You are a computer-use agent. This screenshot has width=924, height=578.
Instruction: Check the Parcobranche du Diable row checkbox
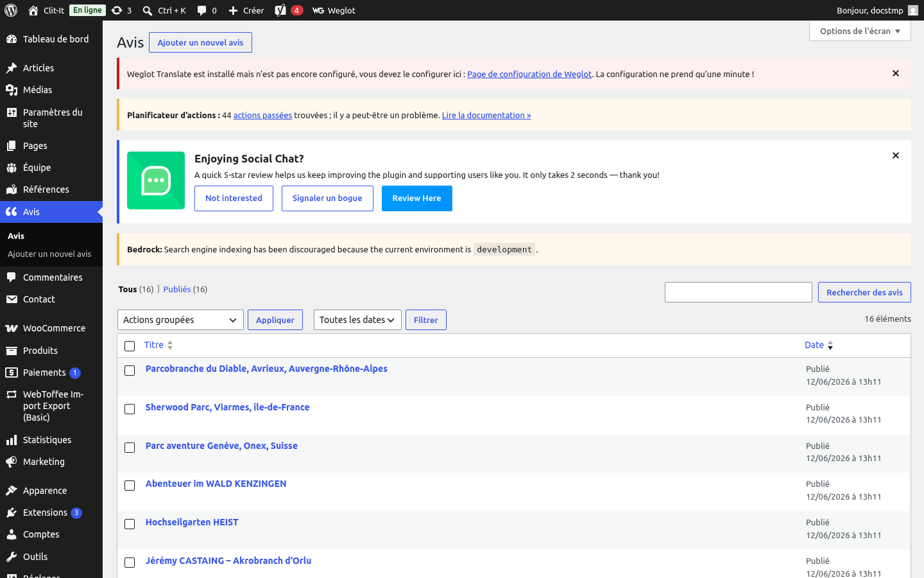(130, 371)
